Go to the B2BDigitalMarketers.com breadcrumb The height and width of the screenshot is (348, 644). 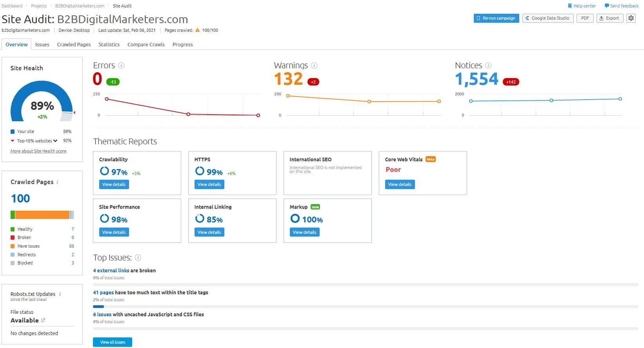(80, 6)
